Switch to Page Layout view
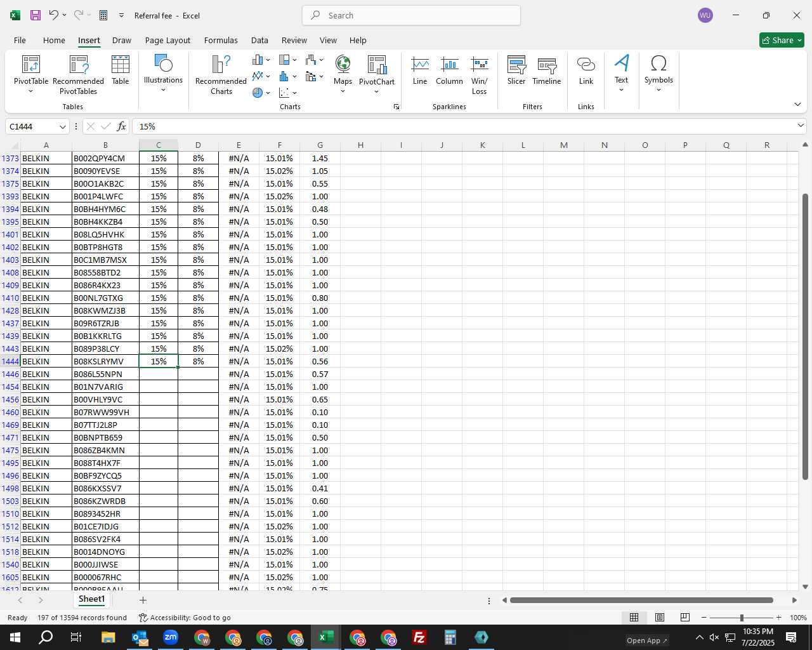 coord(659,618)
